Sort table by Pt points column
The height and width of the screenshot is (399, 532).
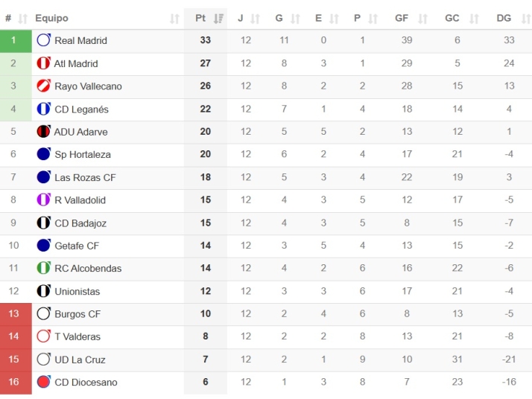tap(206, 18)
